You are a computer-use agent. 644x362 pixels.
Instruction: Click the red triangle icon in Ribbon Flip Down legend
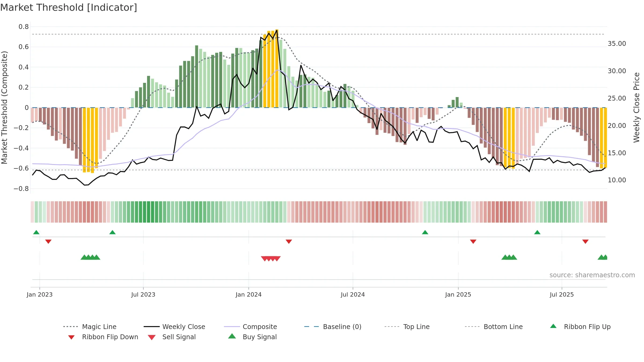tap(71, 337)
